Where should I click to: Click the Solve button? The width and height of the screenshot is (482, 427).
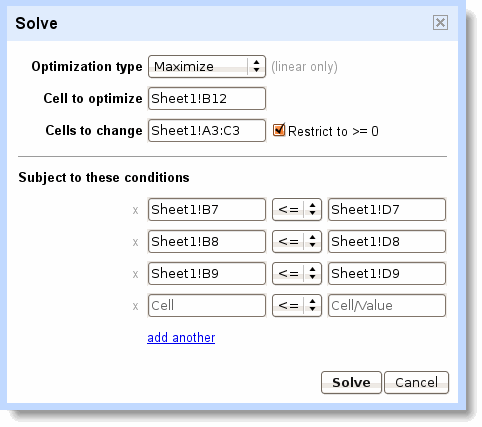coord(351,382)
